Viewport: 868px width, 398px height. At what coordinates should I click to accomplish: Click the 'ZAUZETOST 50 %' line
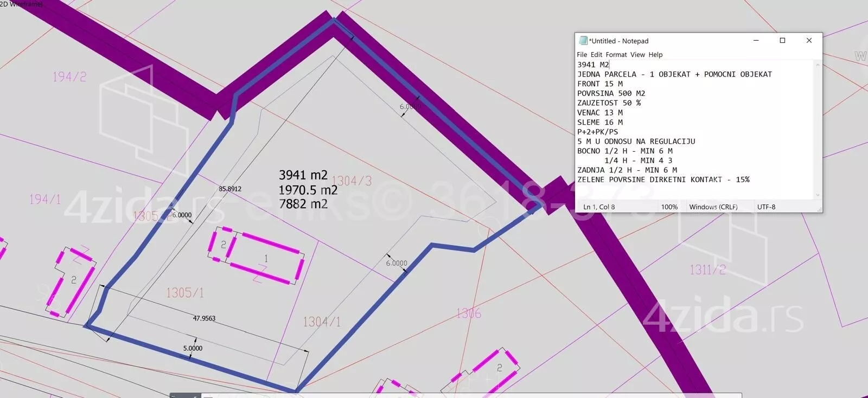[x=609, y=103]
